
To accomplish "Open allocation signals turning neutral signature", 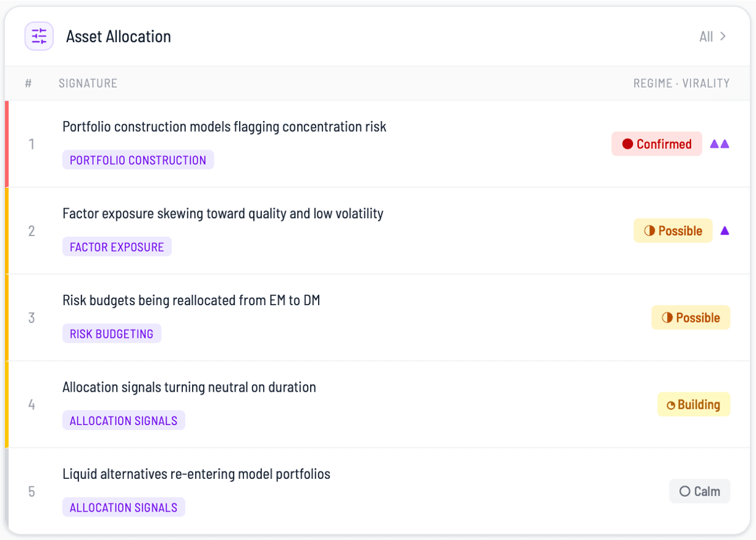I will pos(189,387).
